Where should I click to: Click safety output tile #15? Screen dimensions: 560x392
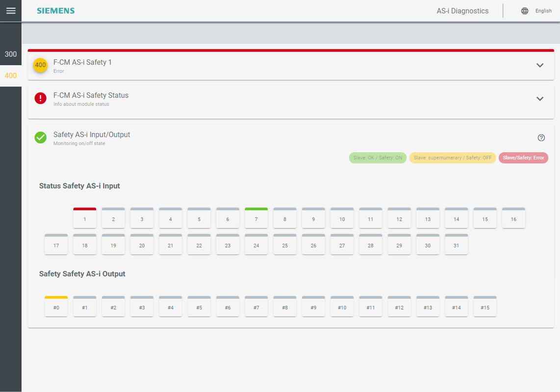click(x=485, y=306)
